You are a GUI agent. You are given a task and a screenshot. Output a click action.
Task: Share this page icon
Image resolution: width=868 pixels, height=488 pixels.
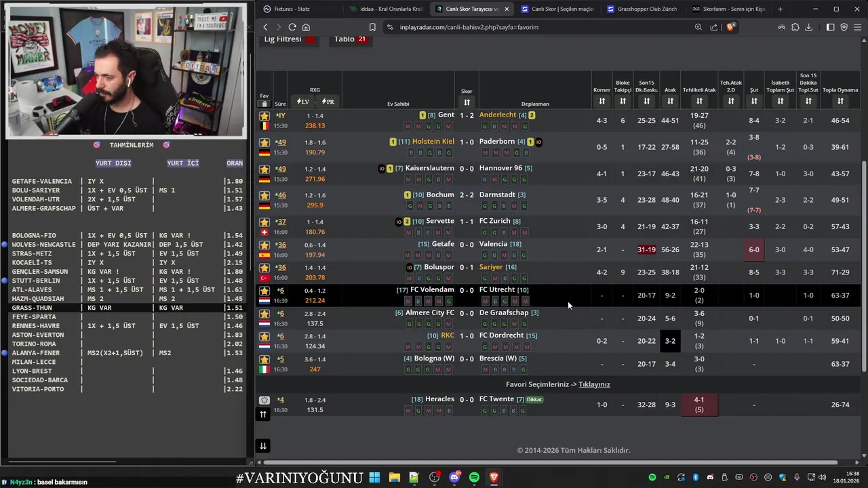[714, 27]
